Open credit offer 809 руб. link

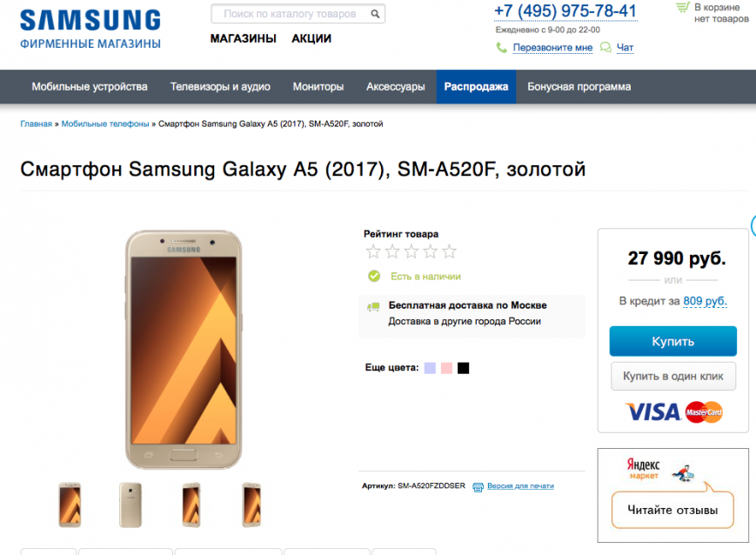(705, 301)
